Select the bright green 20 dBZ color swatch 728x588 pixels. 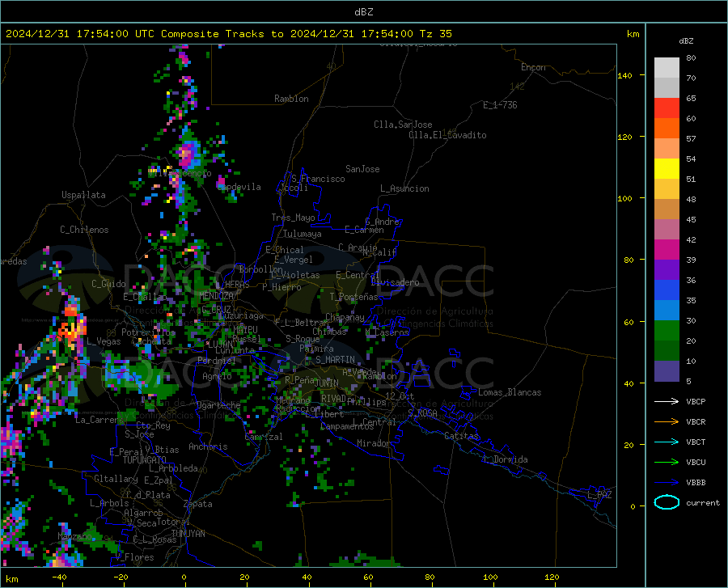667,331
